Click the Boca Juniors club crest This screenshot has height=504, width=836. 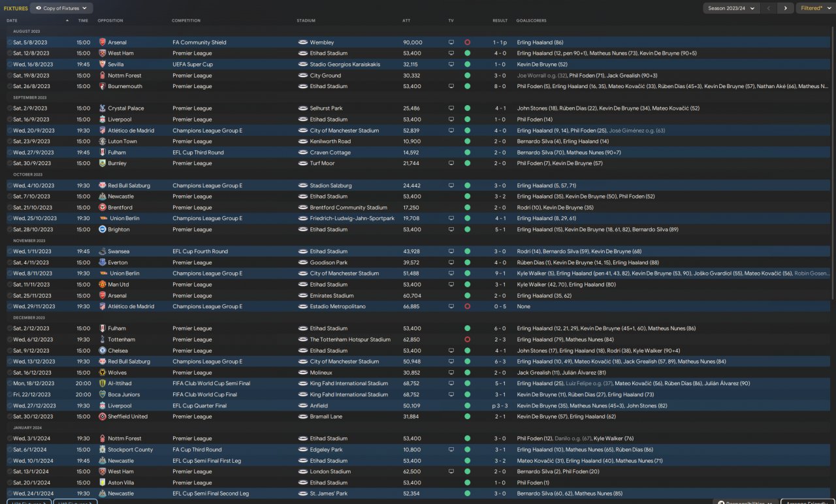(103, 394)
